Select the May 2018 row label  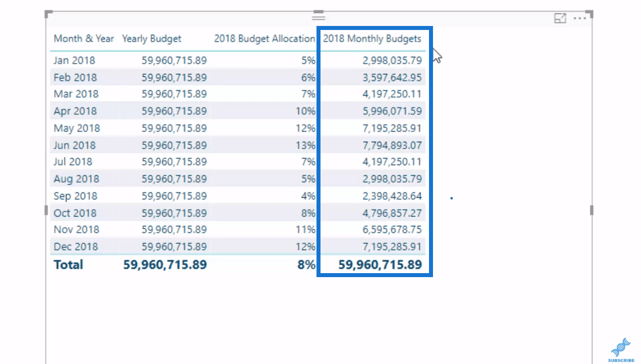[x=76, y=128]
